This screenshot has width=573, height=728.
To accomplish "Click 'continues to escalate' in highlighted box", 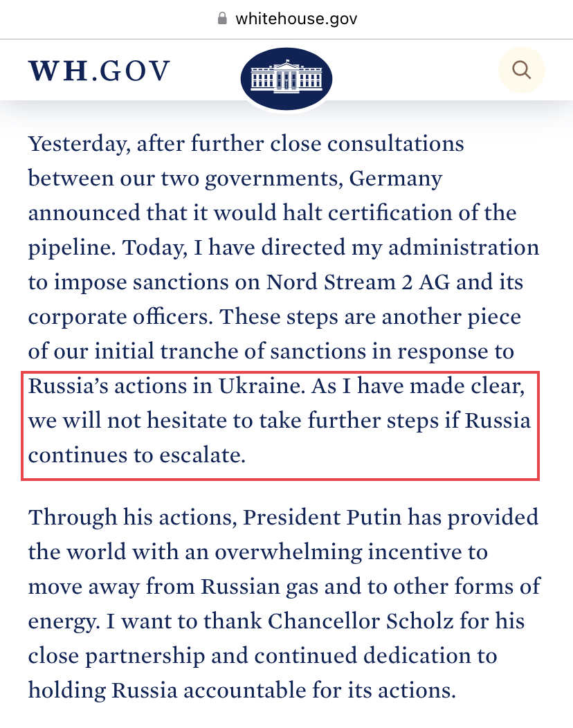I will [x=136, y=455].
